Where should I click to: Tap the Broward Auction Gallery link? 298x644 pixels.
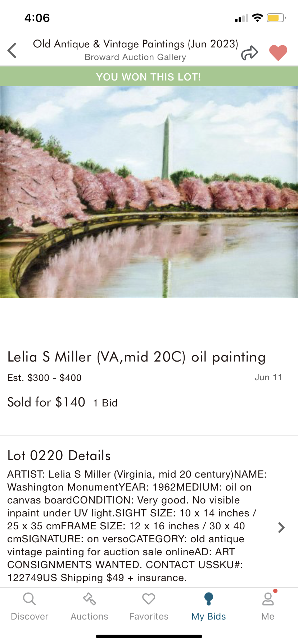135,57
